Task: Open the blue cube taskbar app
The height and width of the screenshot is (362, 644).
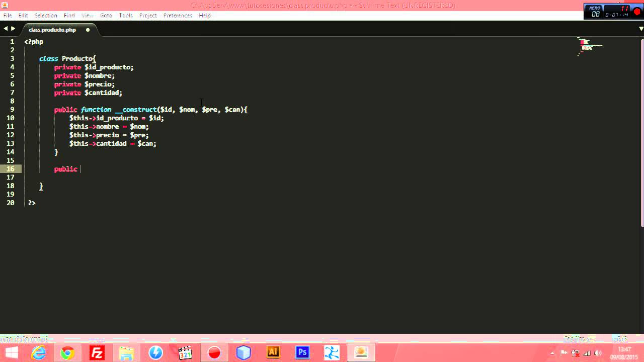Action: (x=244, y=353)
